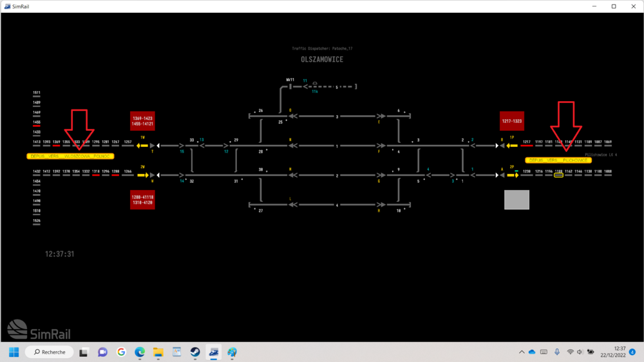Click yellow label toward Wloszczowa Polnoc
Image resolution: width=644 pixels, height=362 pixels.
coord(70,157)
